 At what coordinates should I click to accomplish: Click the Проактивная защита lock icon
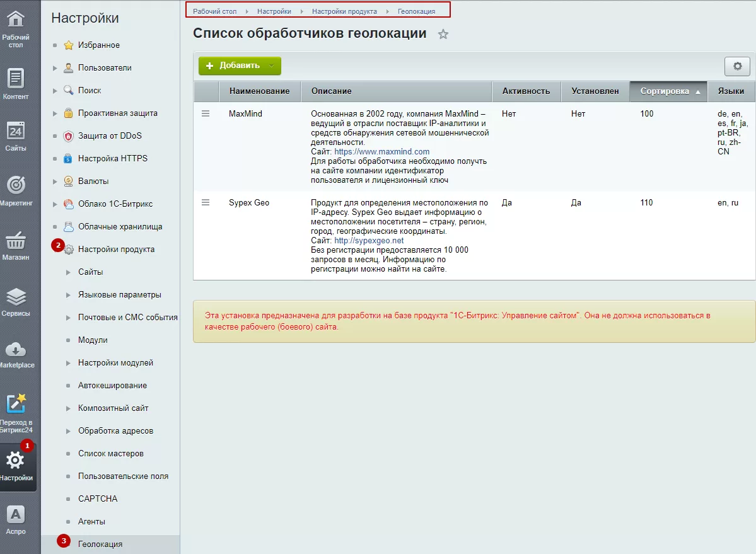(69, 113)
